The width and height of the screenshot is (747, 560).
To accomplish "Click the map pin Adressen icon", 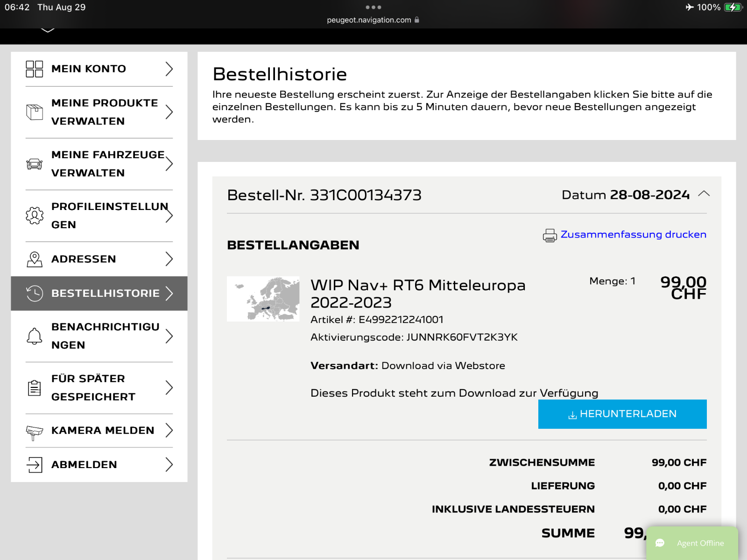I will coord(35,259).
